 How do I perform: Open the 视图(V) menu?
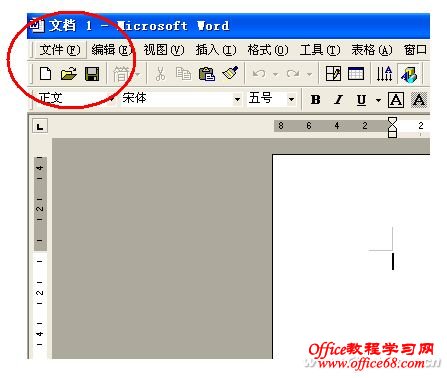(164, 50)
